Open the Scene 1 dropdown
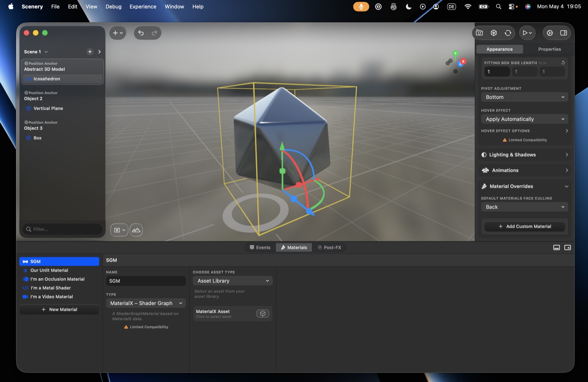The image size is (588, 382). tap(36, 52)
